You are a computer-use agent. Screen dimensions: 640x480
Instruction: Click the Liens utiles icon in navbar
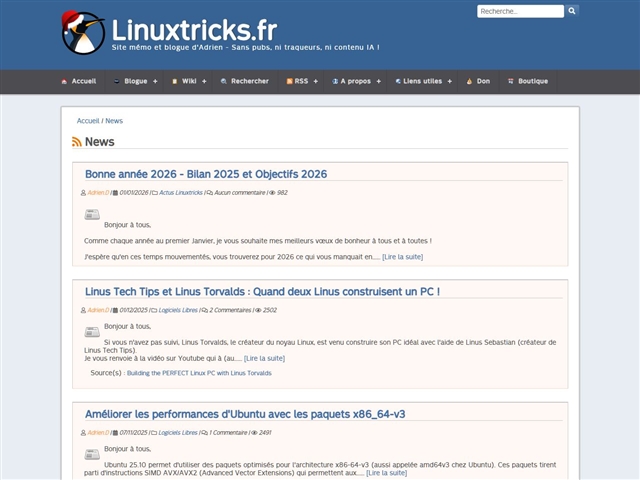[x=398, y=81]
